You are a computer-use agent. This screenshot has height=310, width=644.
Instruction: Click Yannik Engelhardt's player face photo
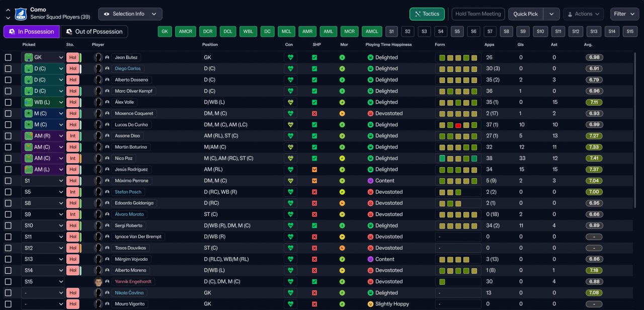[x=98, y=282]
